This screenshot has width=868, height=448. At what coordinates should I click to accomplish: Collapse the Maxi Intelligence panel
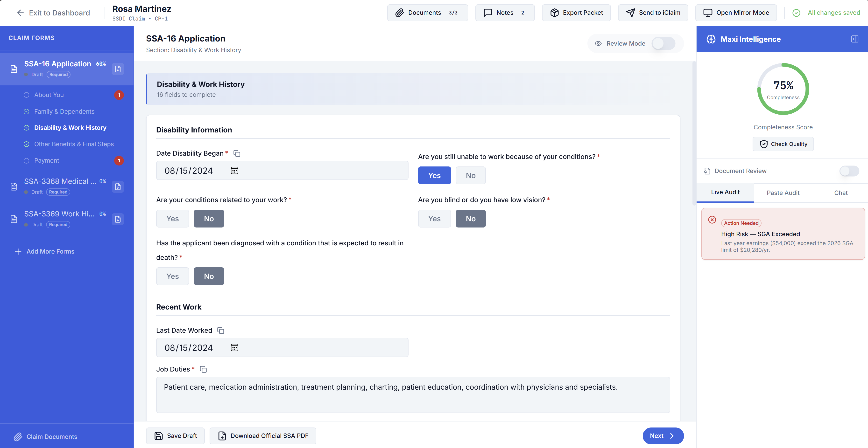[855, 39]
